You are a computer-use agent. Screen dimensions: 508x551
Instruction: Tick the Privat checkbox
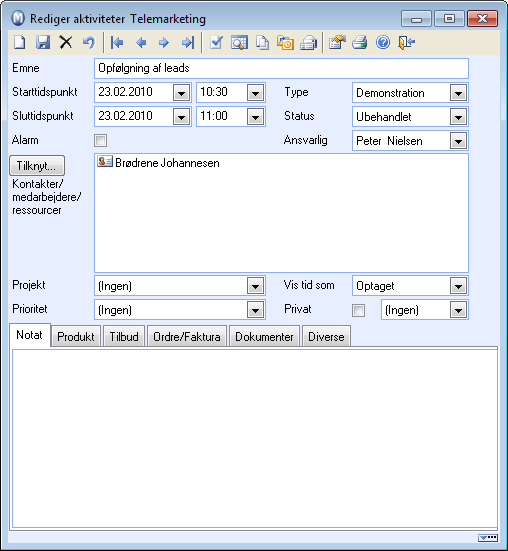(358, 310)
